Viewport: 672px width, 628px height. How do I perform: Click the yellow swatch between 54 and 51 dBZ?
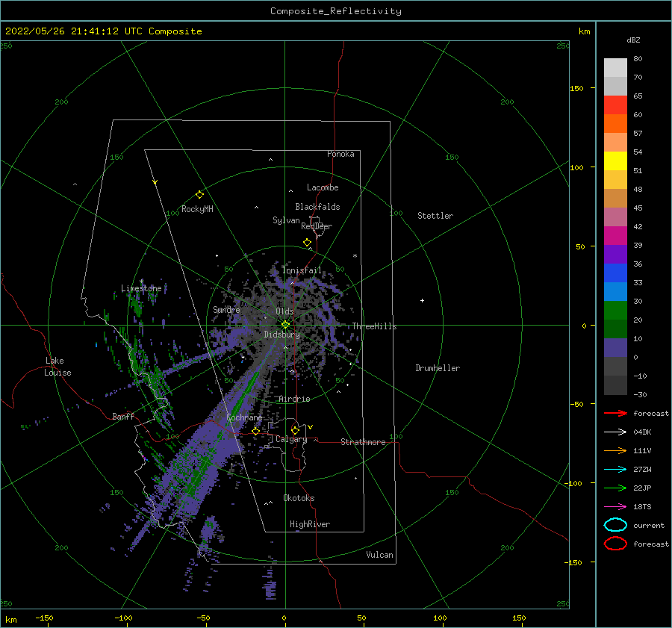[615, 161]
